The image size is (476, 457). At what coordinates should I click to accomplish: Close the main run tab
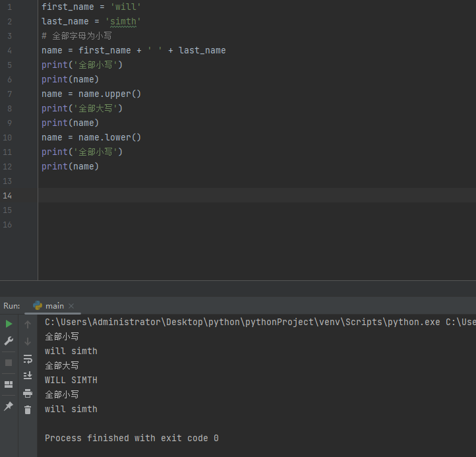(71, 306)
